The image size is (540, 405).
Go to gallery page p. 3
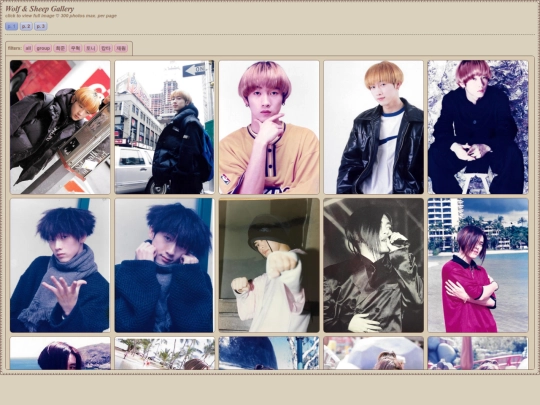click(x=41, y=27)
